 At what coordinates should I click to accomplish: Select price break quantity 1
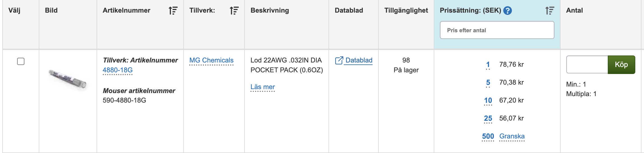click(488, 64)
